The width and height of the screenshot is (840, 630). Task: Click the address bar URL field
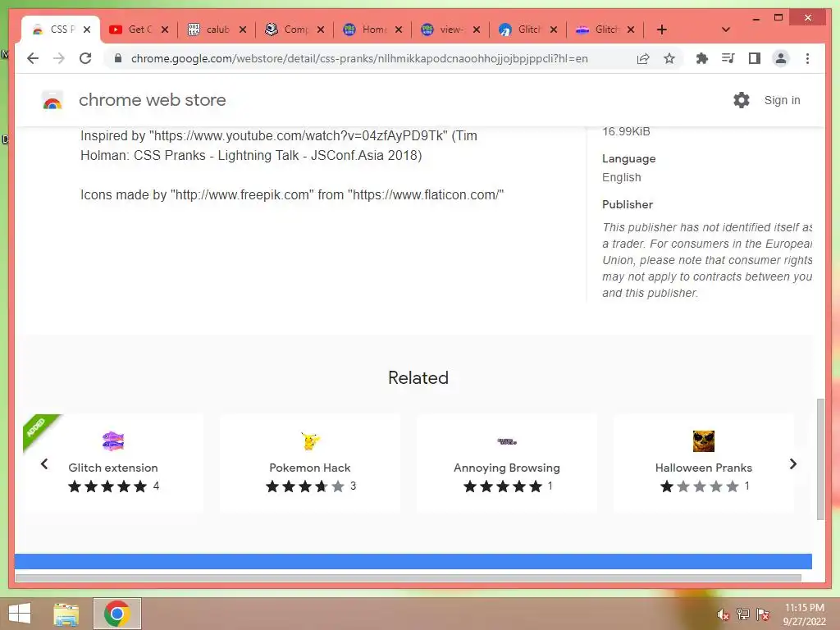pos(359,58)
